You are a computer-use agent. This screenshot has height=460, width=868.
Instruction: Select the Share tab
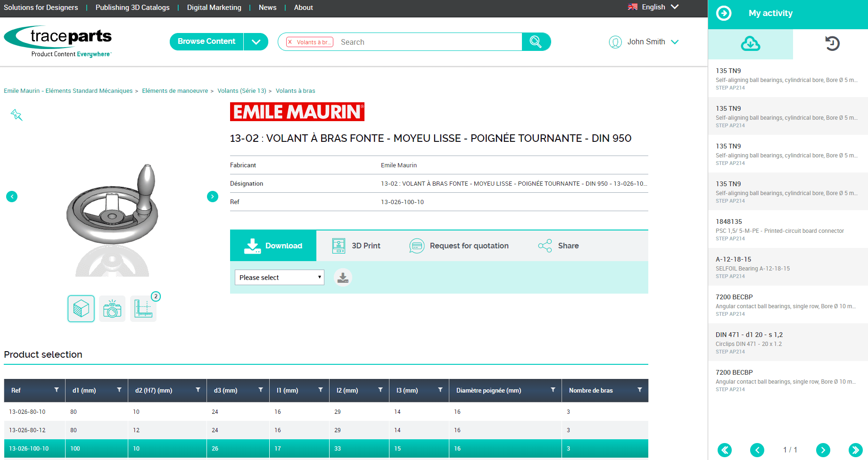[x=559, y=246]
